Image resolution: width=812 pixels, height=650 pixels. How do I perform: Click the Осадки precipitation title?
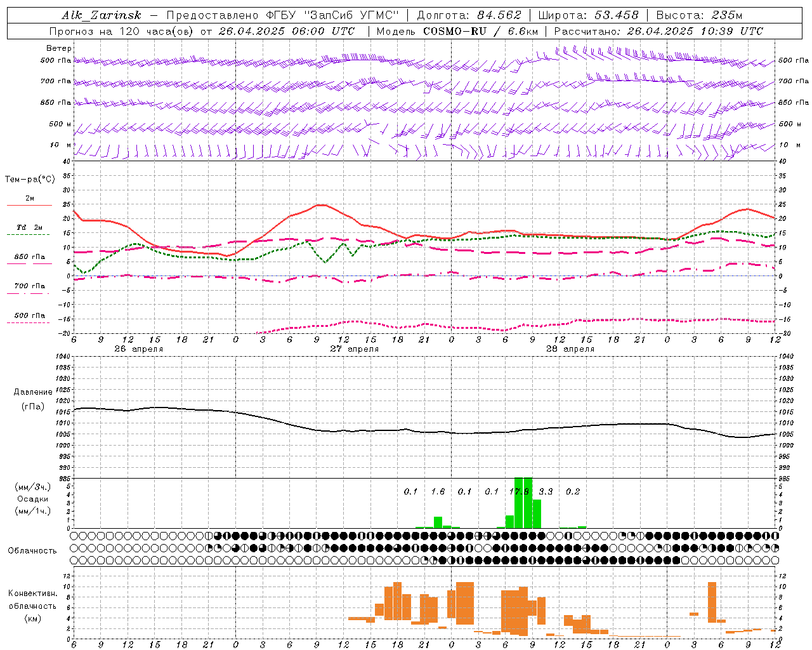coord(32,499)
